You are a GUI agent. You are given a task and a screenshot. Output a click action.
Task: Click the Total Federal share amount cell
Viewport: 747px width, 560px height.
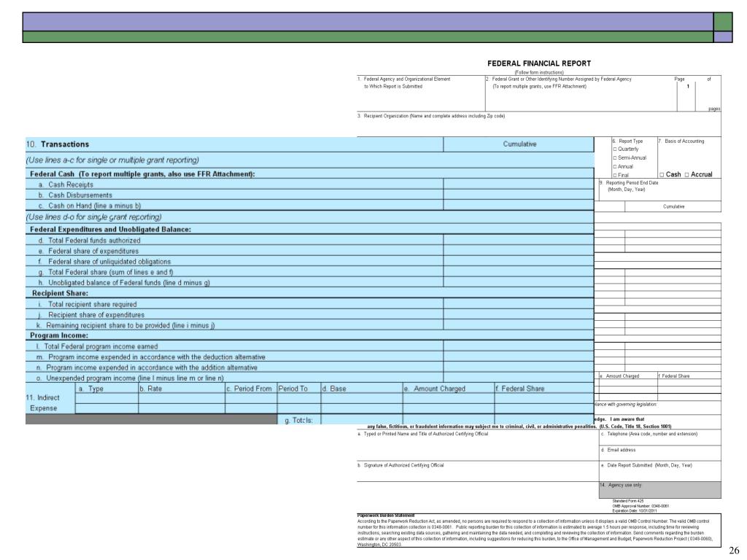(x=519, y=271)
